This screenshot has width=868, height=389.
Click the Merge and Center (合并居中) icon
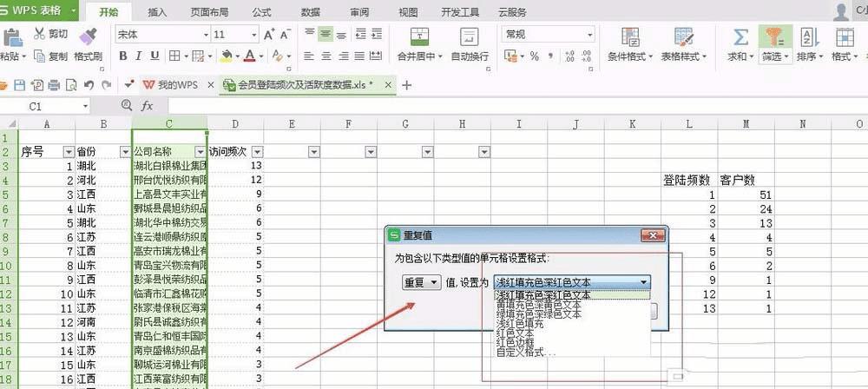[419, 36]
